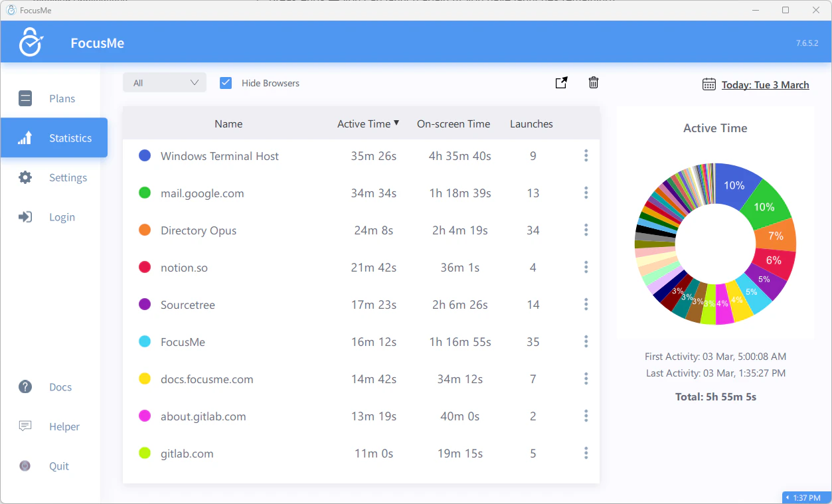Select Directory Opus entry name
This screenshot has width=832, height=504.
click(x=199, y=230)
